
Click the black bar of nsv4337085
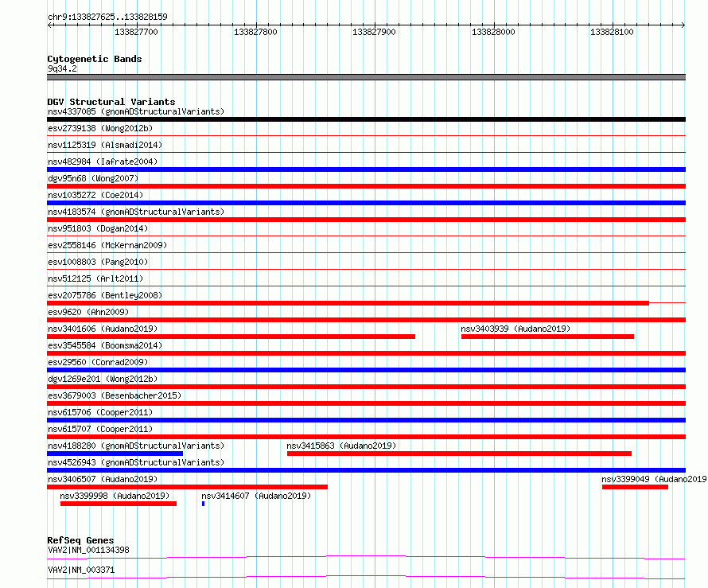pyautogui.click(x=366, y=119)
